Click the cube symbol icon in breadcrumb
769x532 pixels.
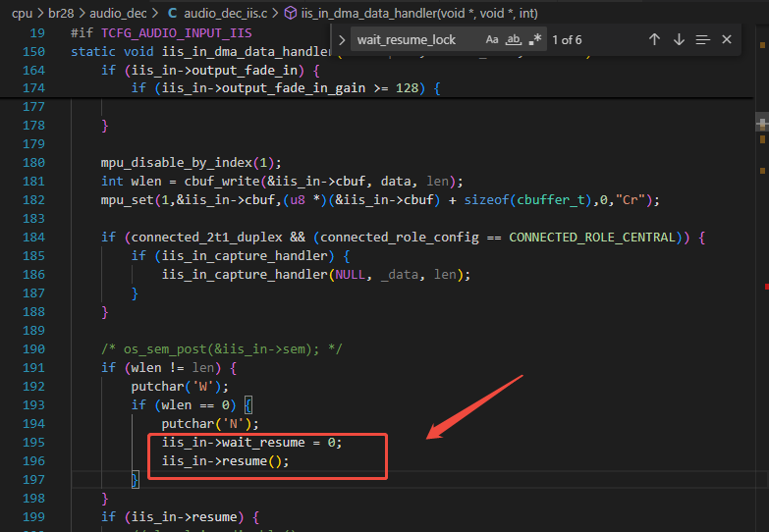point(291,13)
